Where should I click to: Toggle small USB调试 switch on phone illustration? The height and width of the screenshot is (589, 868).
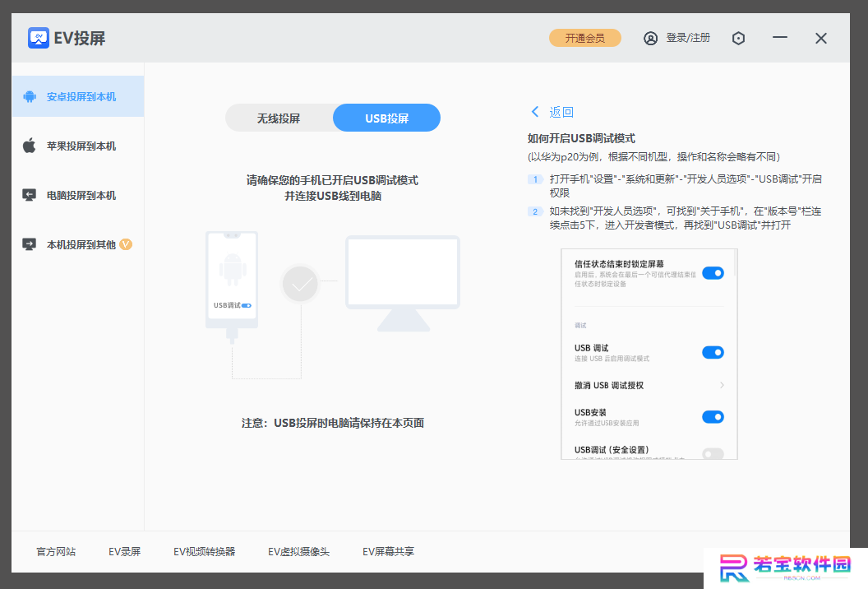tap(247, 305)
